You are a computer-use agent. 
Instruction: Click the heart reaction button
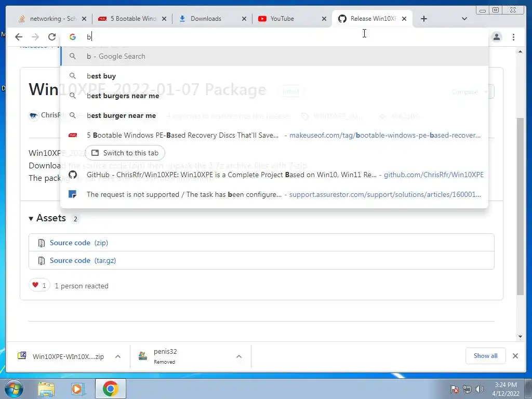[39, 285]
